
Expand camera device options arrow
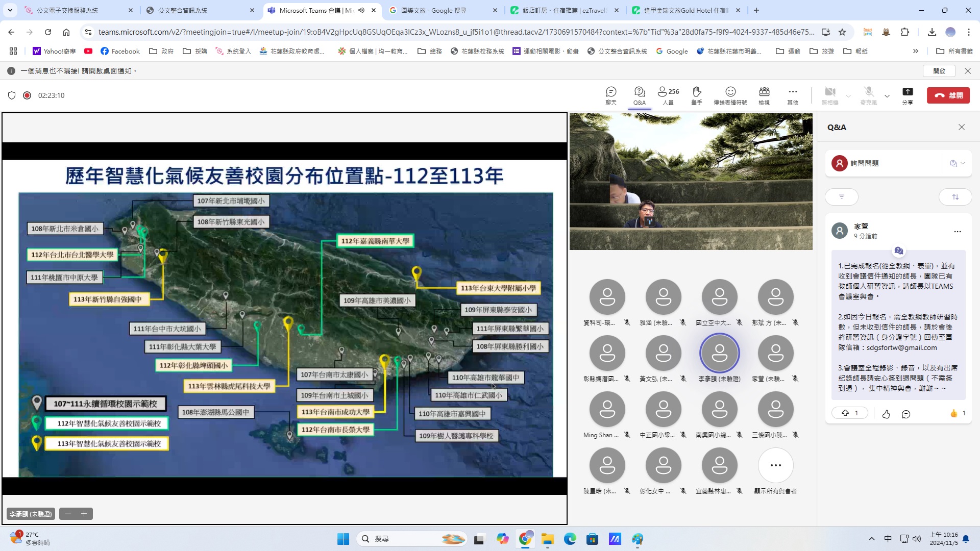848,96
